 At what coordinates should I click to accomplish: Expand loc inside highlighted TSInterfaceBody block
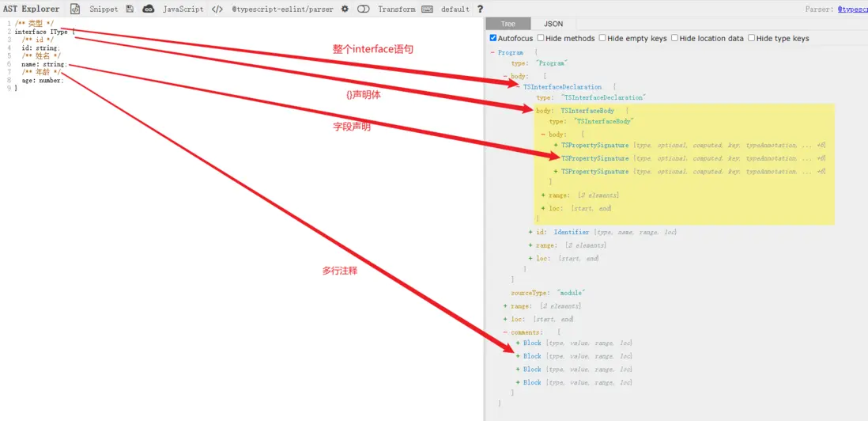coord(544,208)
